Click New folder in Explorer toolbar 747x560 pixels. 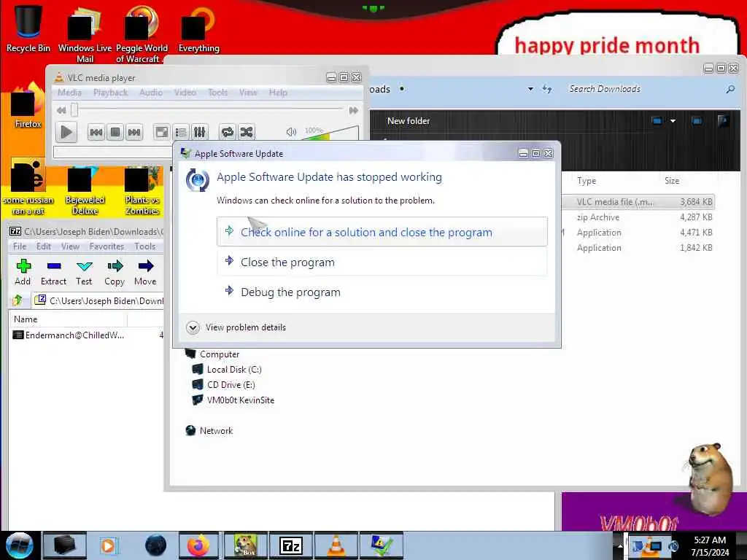pos(409,121)
